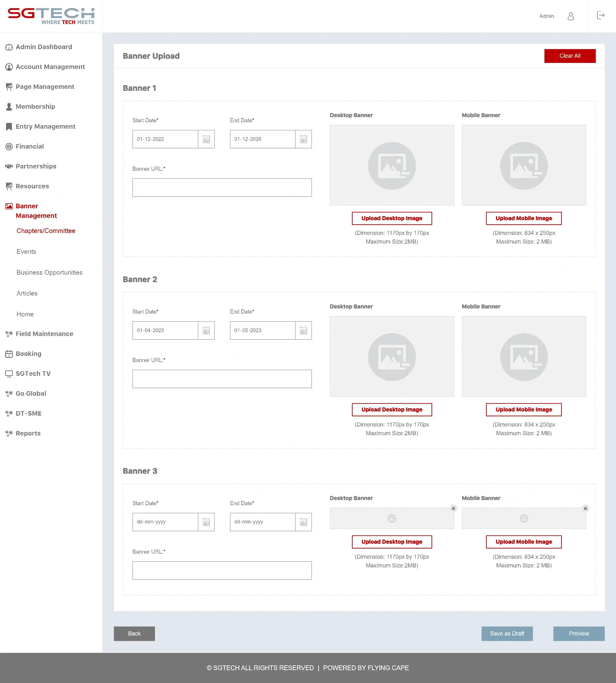Click the Entry Management bookmark icon
The height and width of the screenshot is (683, 616).
pos(9,126)
